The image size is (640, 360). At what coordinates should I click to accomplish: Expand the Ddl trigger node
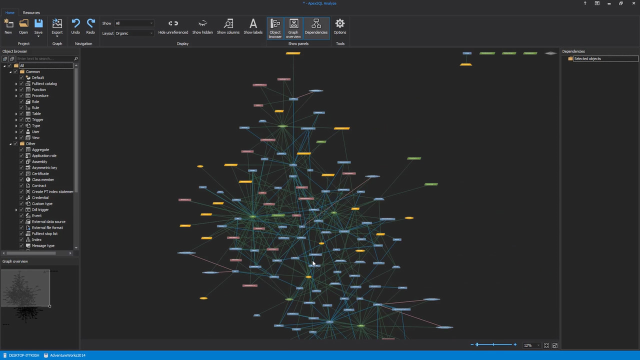click(16, 210)
